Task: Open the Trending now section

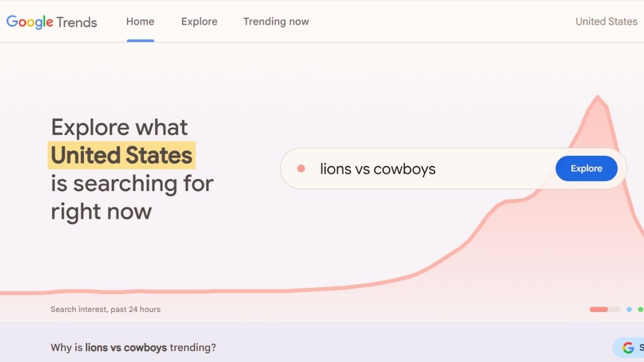Action: click(x=276, y=21)
